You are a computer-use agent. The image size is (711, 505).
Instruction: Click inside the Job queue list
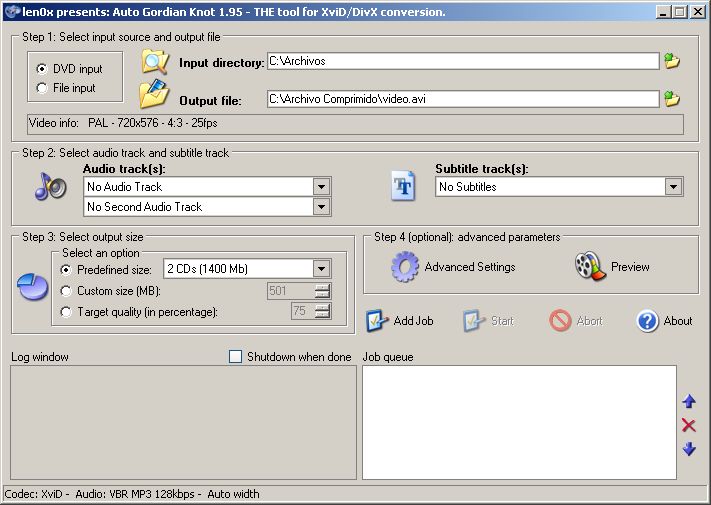point(519,422)
